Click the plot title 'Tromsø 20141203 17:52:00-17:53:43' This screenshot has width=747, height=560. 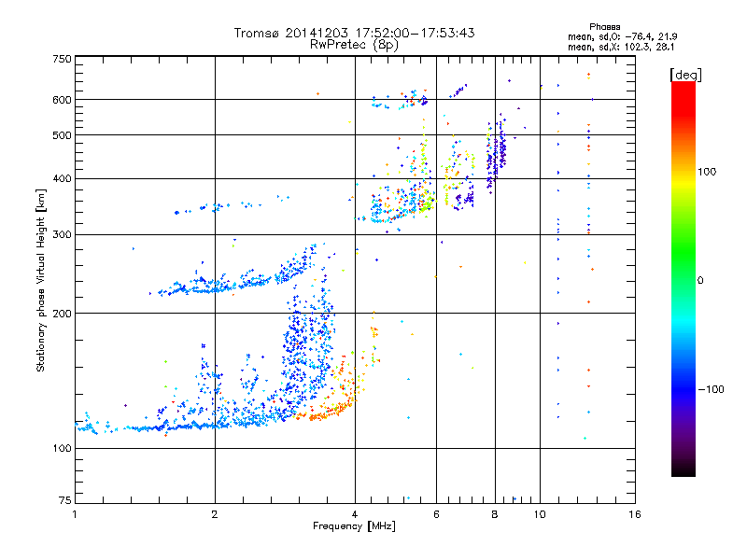point(354,33)
